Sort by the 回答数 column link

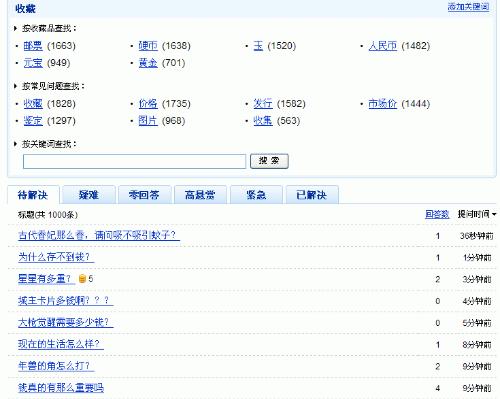pyautogui.click(x=437, y=214)
